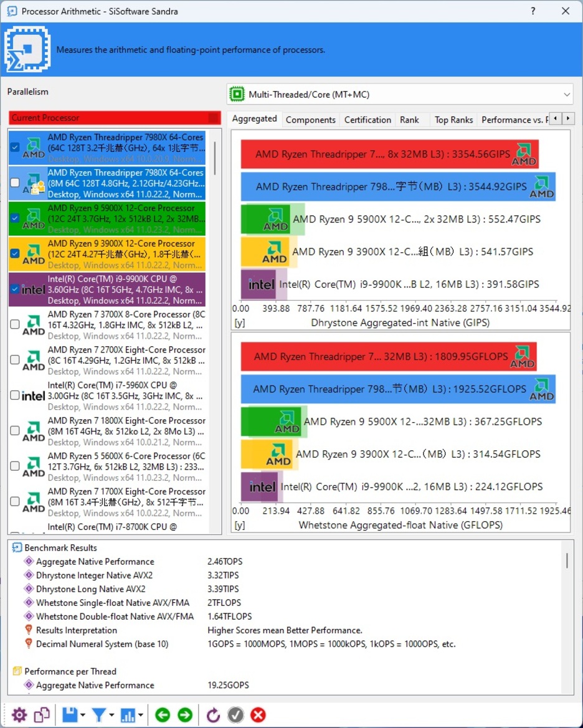Check the Ryzen 7 3700X checkbox

15,324
